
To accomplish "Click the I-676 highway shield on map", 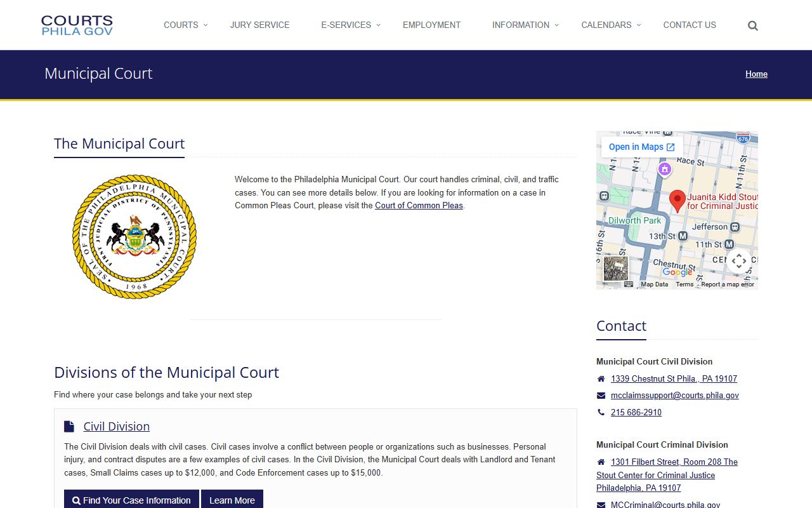I will 743,137.
